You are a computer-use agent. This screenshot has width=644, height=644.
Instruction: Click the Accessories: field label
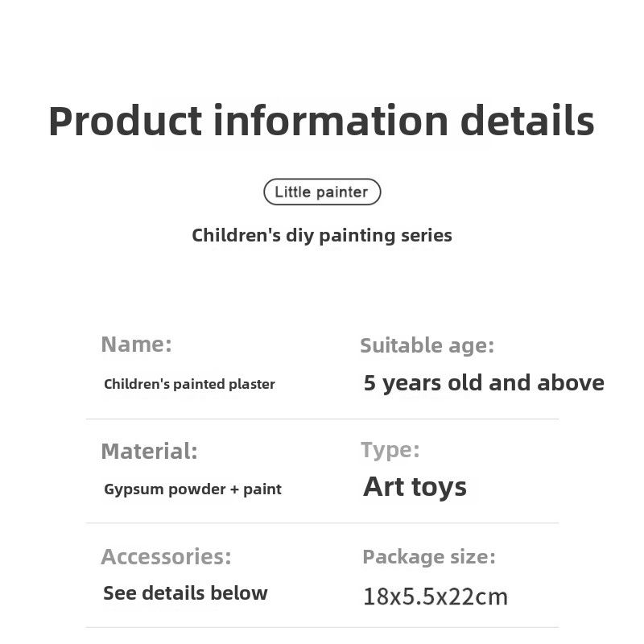[166, 556]
